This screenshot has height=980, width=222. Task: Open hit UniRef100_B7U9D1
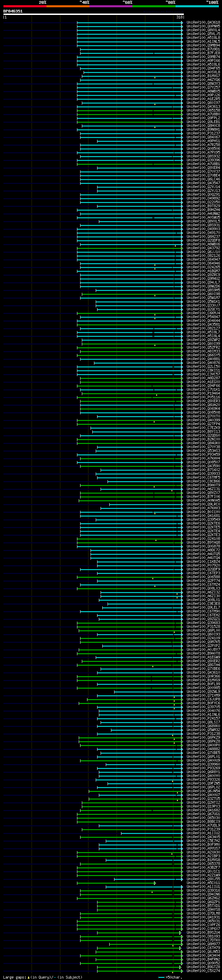(x=203, y=49)
